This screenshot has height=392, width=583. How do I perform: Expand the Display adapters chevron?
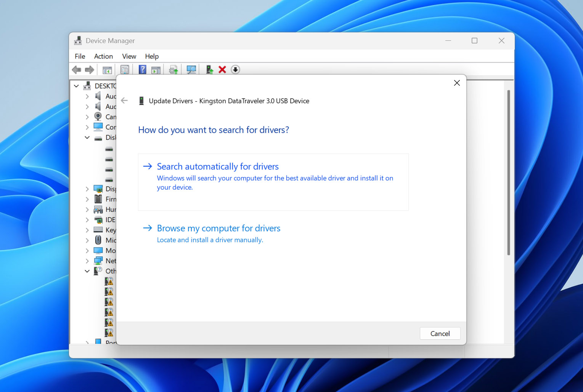(x=87, y=189)
